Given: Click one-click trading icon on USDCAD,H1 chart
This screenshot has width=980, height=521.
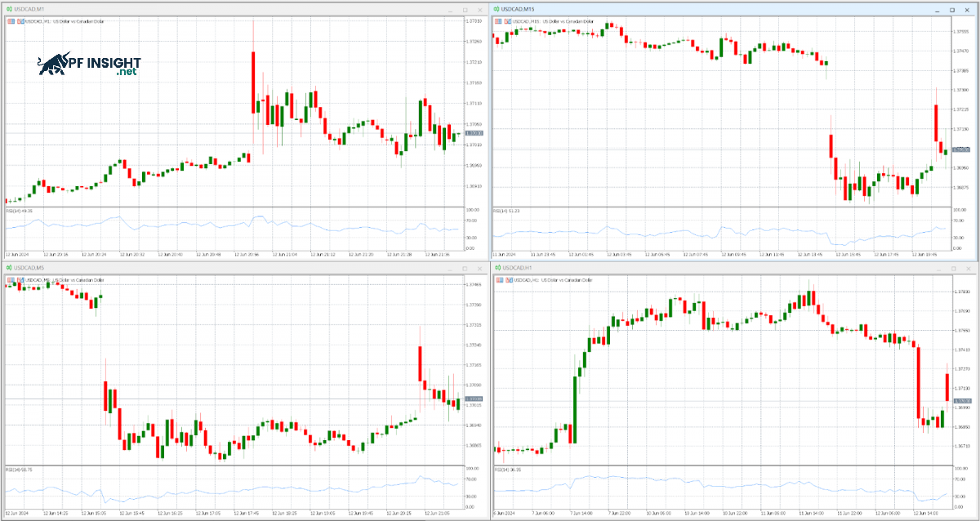Looking at the screenshot, I should point(499,280).
